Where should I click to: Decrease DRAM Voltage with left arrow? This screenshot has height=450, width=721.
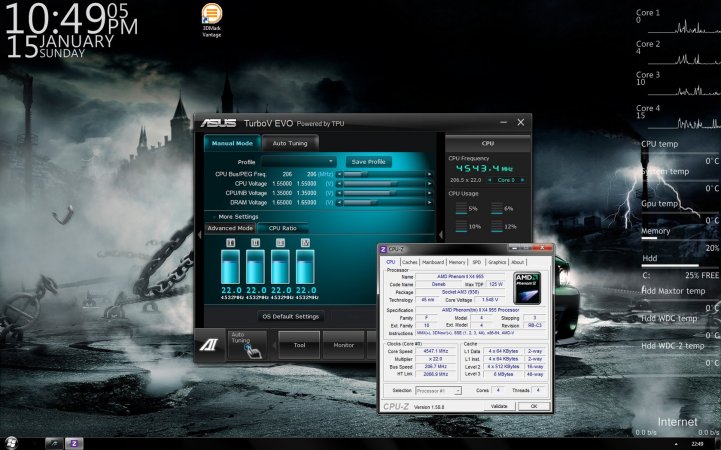click(339, 202)
